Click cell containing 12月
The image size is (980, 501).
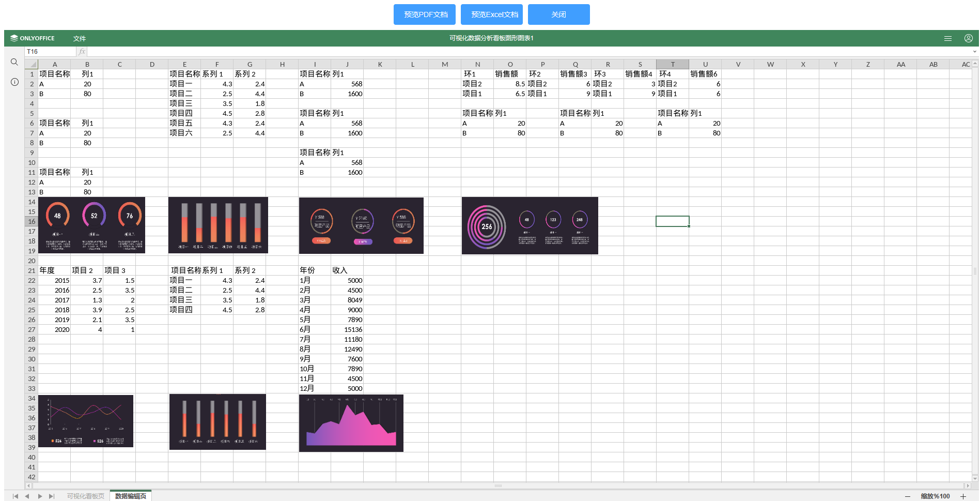click(315, 388)
